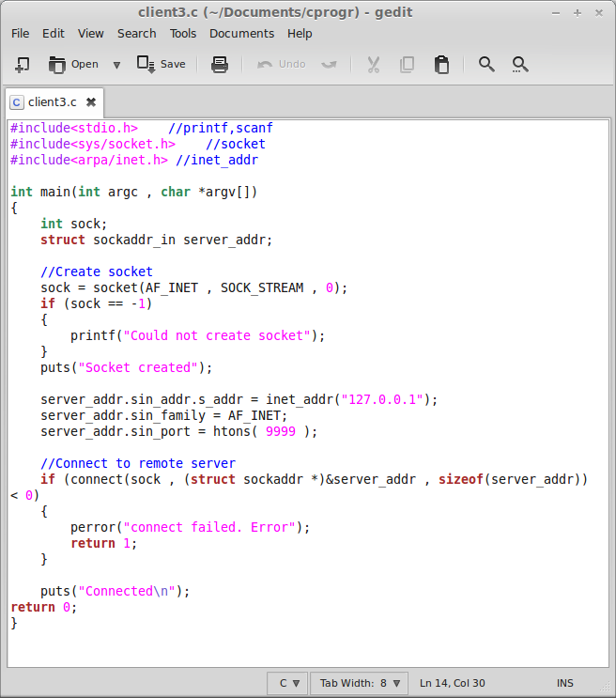Click SOCK_STREAM in the socket call
The image size is (616, 698).
click(262, 288)
